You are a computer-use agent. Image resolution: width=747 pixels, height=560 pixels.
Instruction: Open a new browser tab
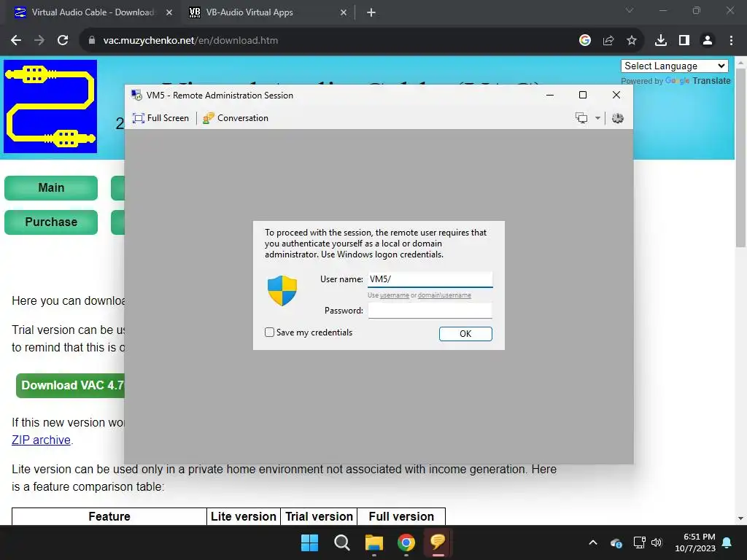371,13
